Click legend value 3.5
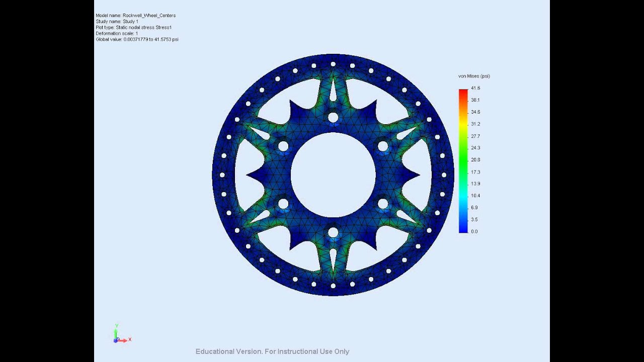Image resolution: width=644 pixels, height=362 pixels. [x=474, y=220]
